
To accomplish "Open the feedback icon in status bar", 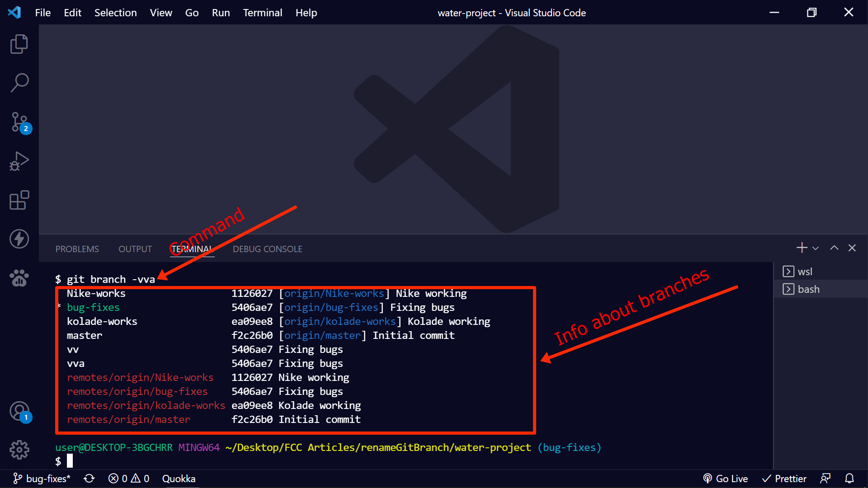I will click(x=826, y=479).
